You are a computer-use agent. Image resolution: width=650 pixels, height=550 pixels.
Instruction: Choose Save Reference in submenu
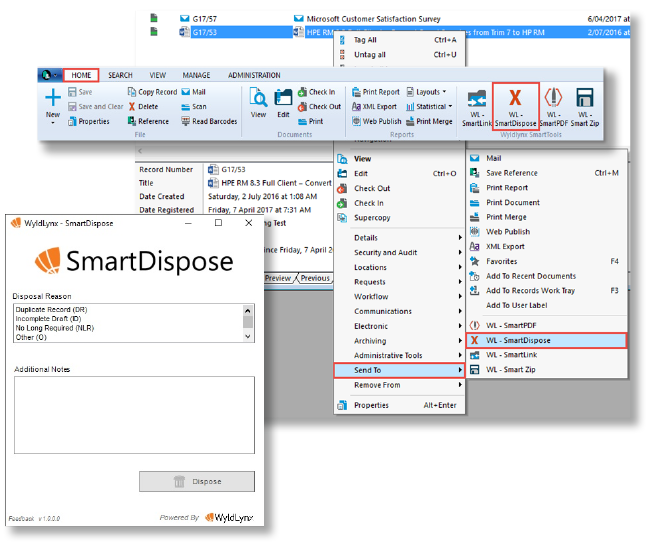pyautogui.click(x=547, y=173)
